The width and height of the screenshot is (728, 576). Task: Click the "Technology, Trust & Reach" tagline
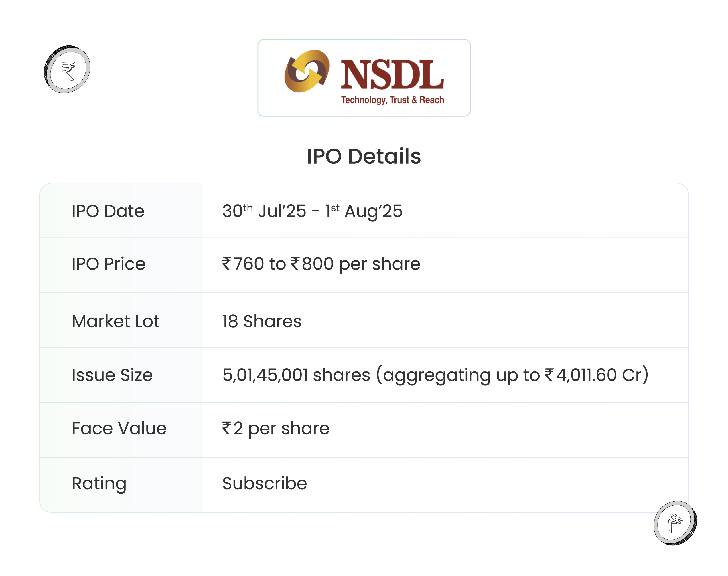click(x=392, y=100)
